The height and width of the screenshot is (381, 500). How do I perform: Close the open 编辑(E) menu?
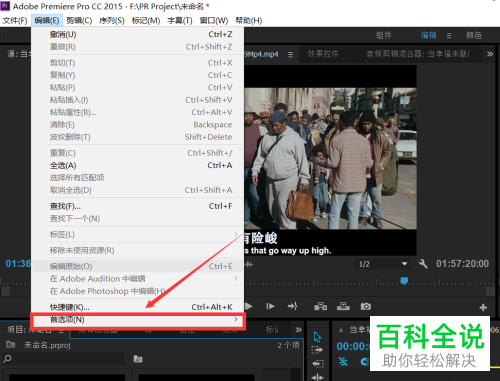click(47, 21)
